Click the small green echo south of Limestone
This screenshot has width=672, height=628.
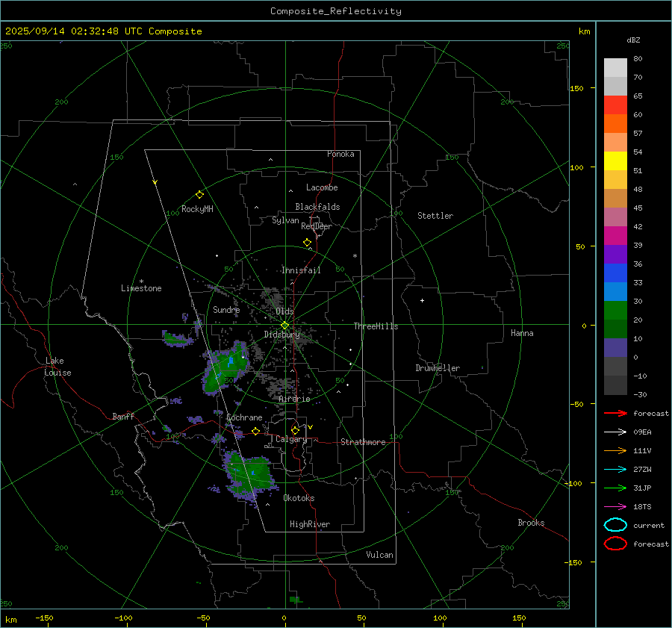(176, 339)
